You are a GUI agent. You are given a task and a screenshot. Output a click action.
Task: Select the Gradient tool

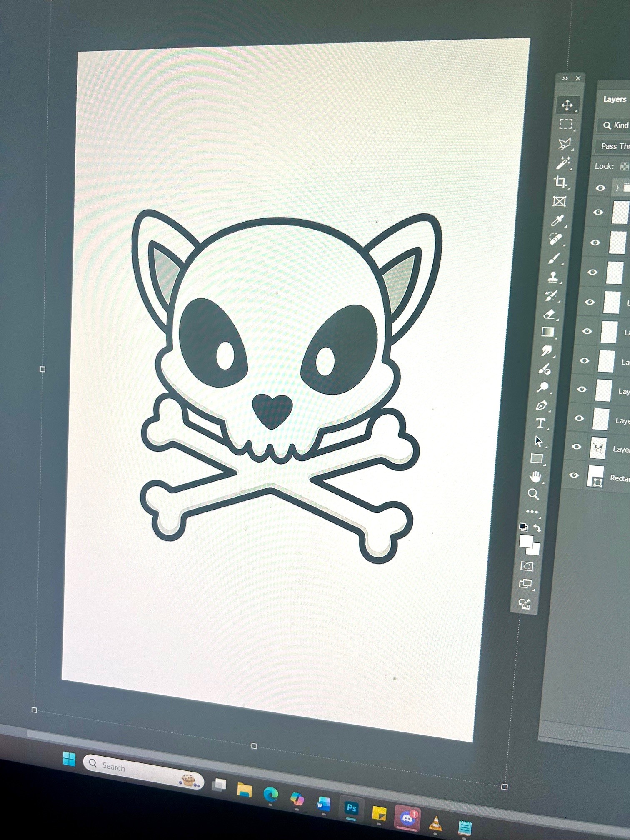pyautogui.click(x=548, y=332)
